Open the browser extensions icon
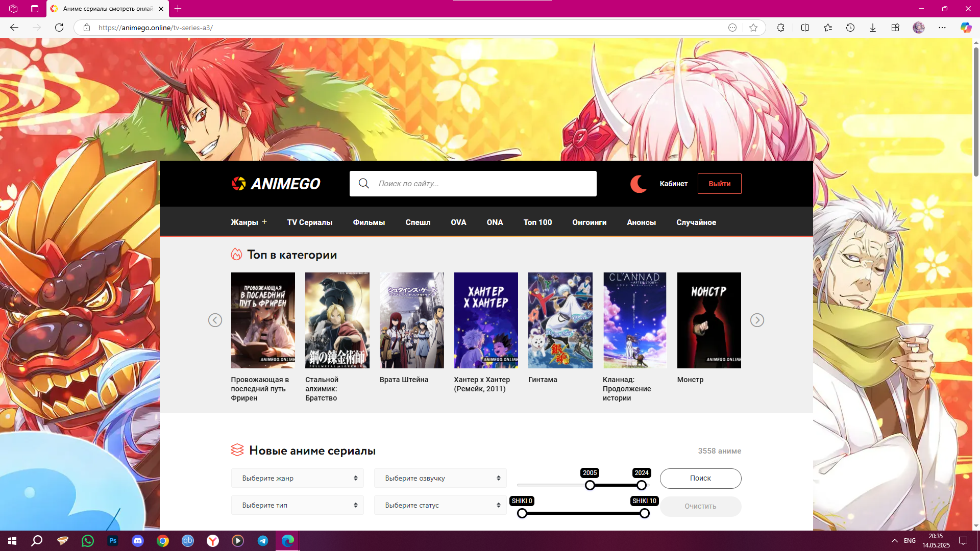 tap(780, 28)
